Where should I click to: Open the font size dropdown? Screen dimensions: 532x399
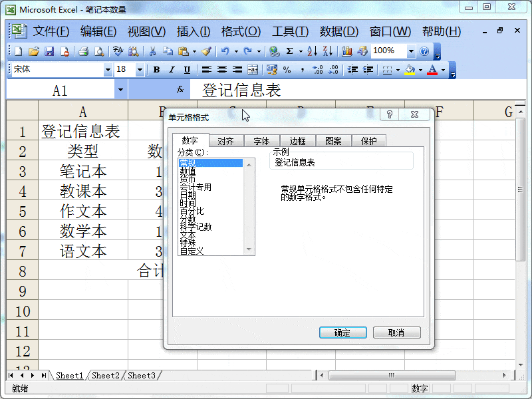[x=139, y=69]
